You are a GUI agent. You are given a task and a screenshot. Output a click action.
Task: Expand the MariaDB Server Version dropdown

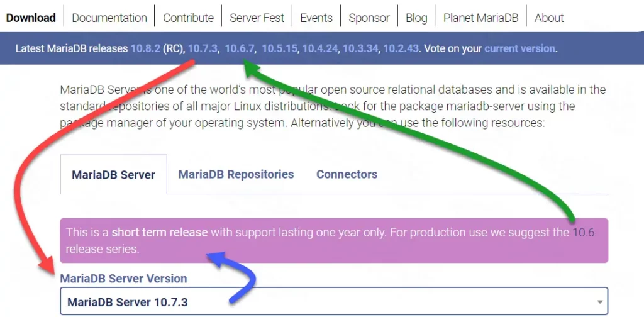[334, 302]
